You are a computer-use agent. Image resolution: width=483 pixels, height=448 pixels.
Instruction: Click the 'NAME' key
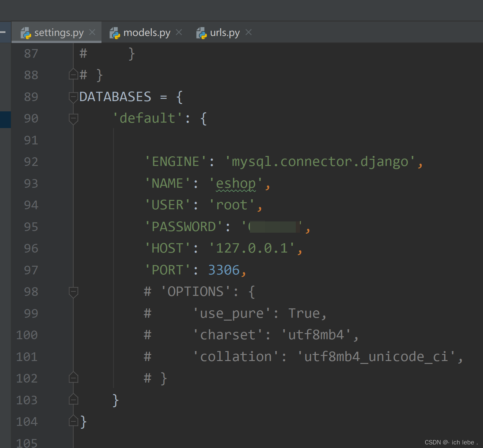(168, 184)
